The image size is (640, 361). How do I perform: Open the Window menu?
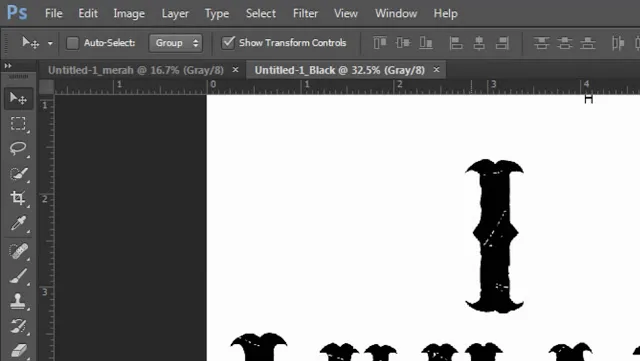tap(396, 13)
